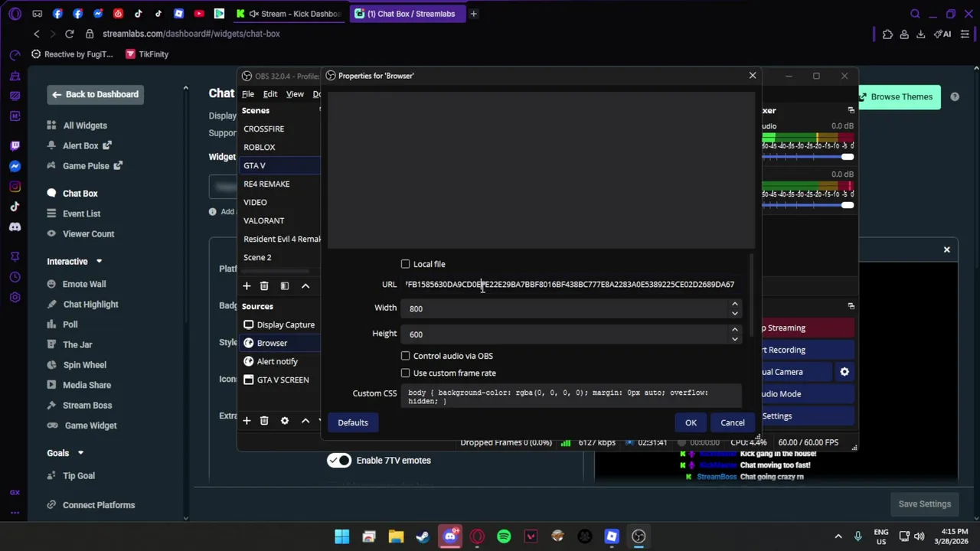Collapse the Interactive sidebar section
This screenshot has height=551, width=980.
pyautogui.click(x=99, y=262)
